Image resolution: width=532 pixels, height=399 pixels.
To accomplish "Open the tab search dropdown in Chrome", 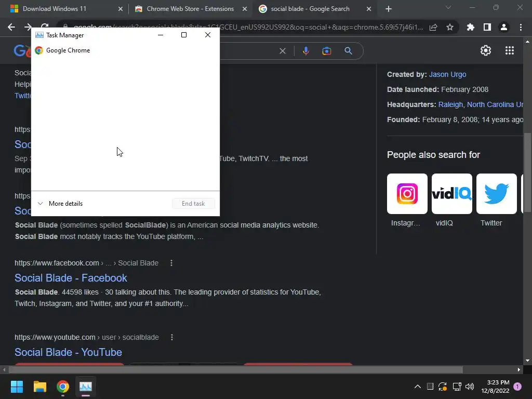I will pos(448,7).
